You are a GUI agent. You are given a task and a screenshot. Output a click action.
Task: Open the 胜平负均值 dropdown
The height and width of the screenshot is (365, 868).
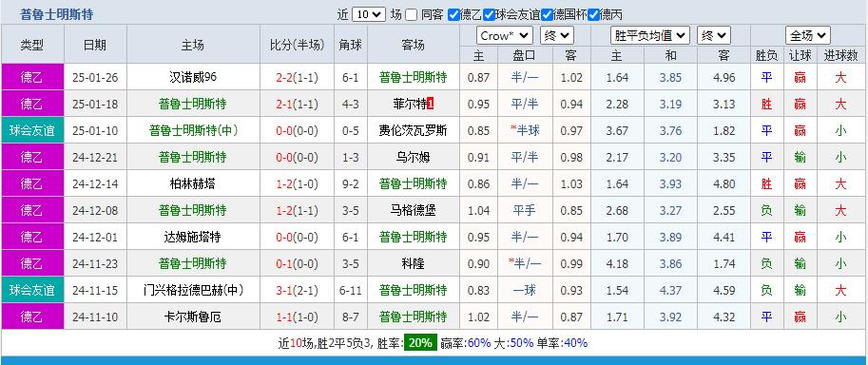point(650,36)
